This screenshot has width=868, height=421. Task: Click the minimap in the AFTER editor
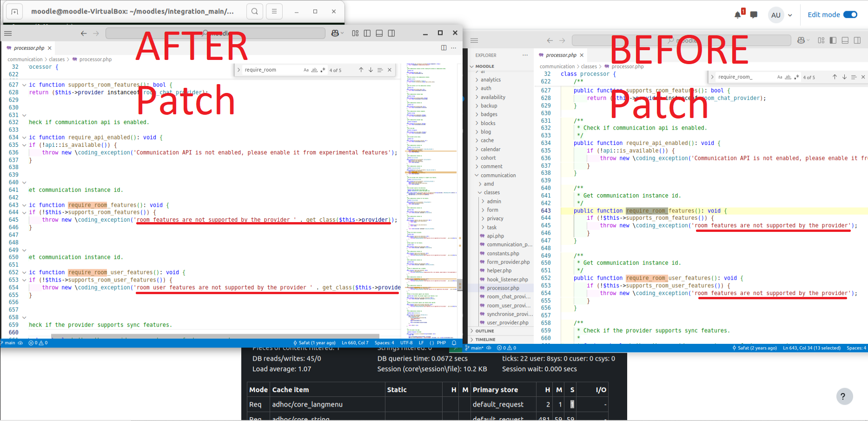(431, 200)
